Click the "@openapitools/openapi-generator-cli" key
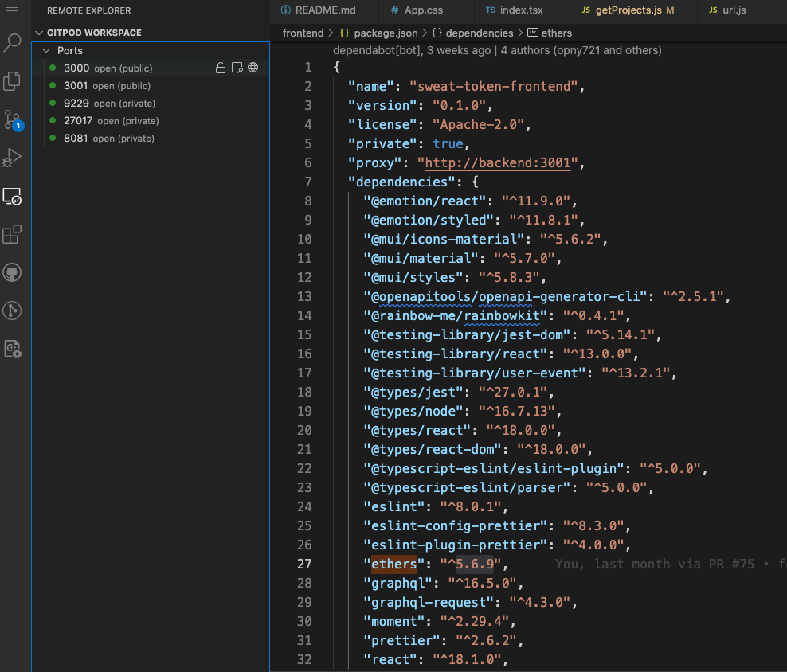 tap(506, 297)
